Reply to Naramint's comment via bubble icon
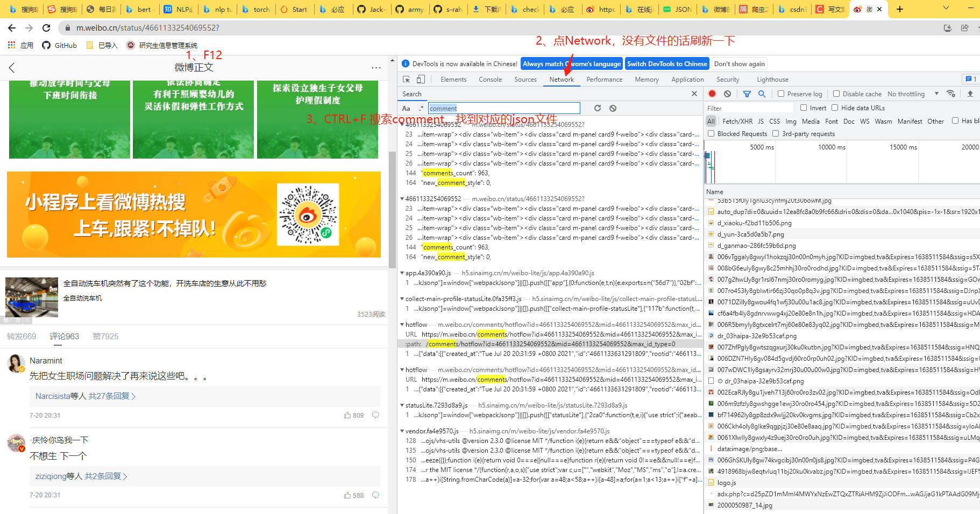The height and width of the screenshot is (514, 980). click(x=376, y=415)
